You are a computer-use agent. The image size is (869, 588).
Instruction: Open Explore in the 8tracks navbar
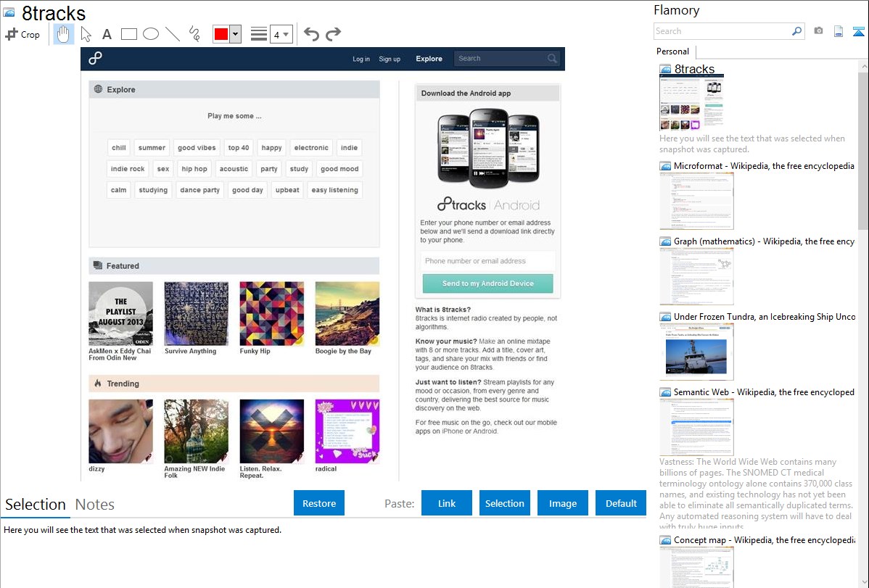click(x=429, y=59)
